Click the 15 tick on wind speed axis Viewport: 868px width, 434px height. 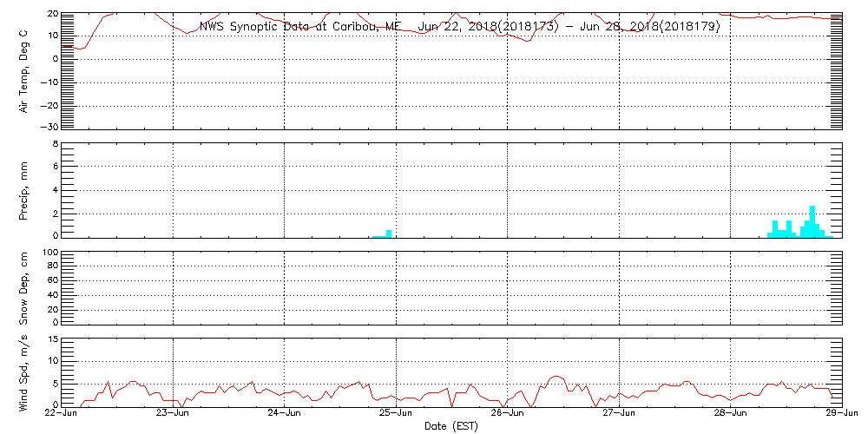(x=52, y=339)
